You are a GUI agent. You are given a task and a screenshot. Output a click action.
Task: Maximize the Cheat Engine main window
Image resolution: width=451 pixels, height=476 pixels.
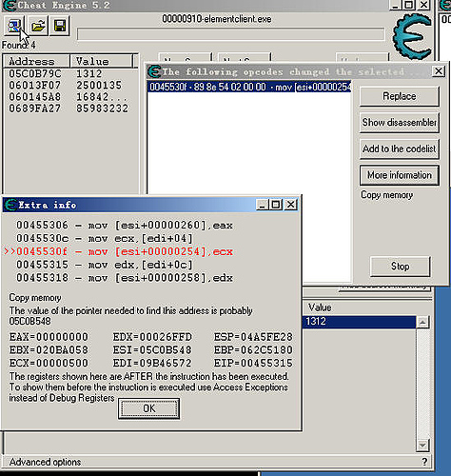tap(408, 5)
